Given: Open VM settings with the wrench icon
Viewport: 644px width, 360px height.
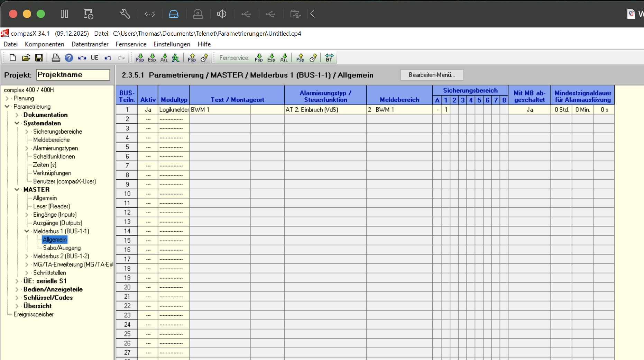Looking at the screenshot, I should click(125, 14).
